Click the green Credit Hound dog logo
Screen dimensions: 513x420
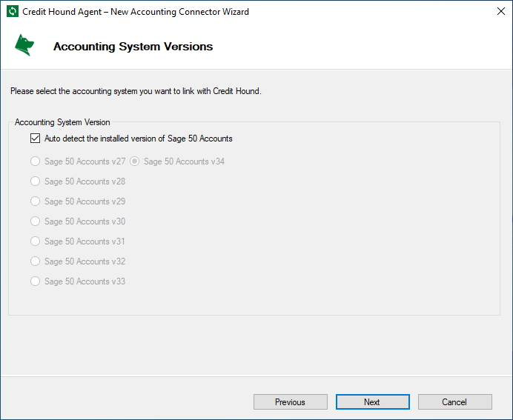[24, 45]
